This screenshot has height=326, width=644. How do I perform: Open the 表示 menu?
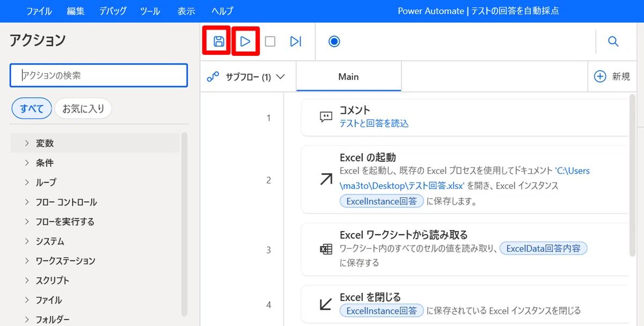[186, 11]
